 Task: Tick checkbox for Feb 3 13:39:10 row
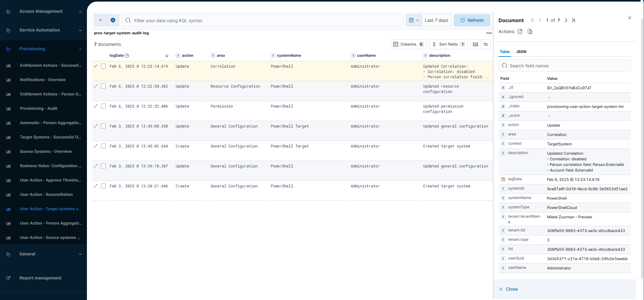point(103,166)
